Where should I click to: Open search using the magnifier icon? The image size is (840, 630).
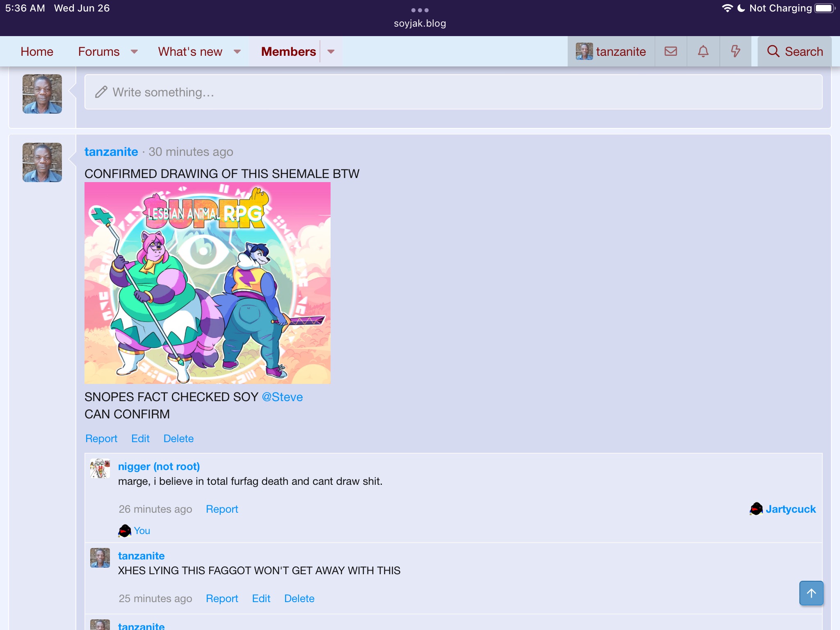pyautogui.click(x=794, y=51)
